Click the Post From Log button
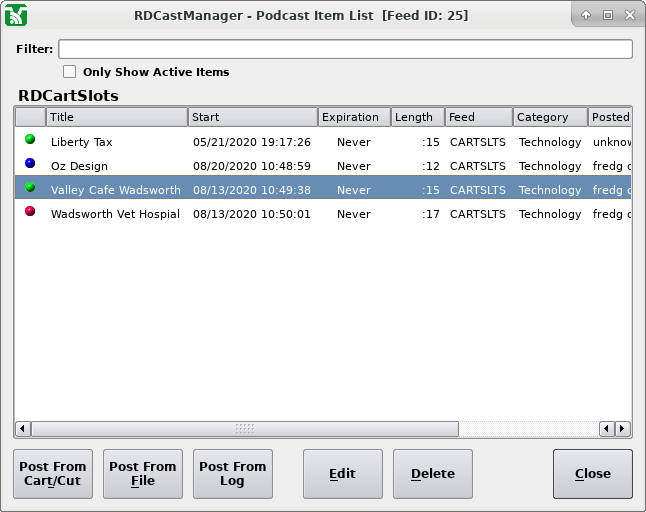 click(x=233, y=474)
